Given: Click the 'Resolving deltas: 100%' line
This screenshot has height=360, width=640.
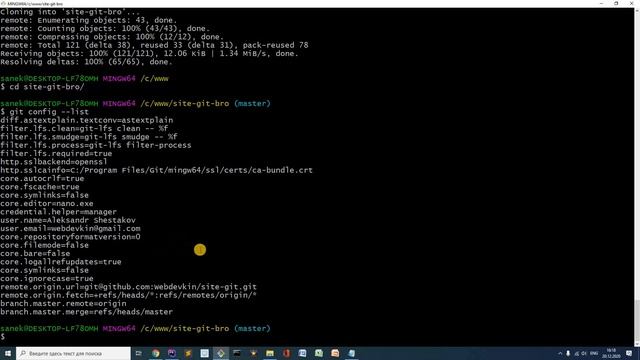Looking at the screenshot, I should tap(86, 62).
